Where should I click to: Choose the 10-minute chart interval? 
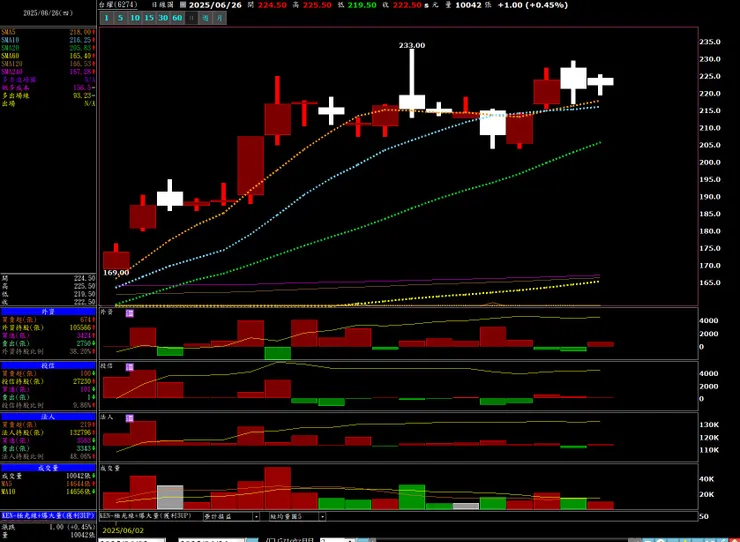[135, 18]
